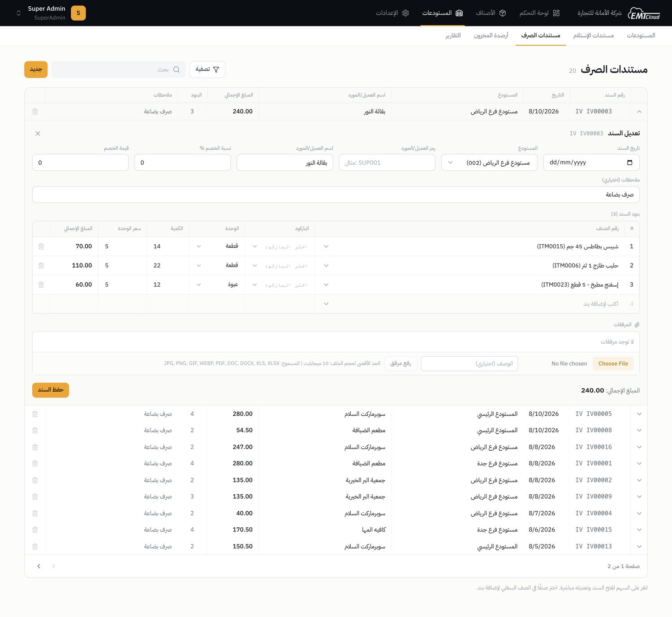
Task: Delete document IV00016 via its trash icon
Action: (x=35, y=447)
